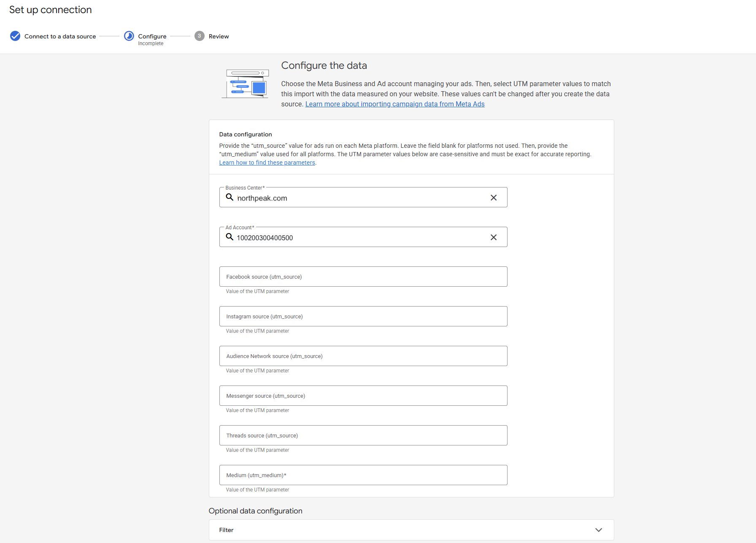Focus the Medium utm_medium required field
756x543 pixels.
point(363,475)
